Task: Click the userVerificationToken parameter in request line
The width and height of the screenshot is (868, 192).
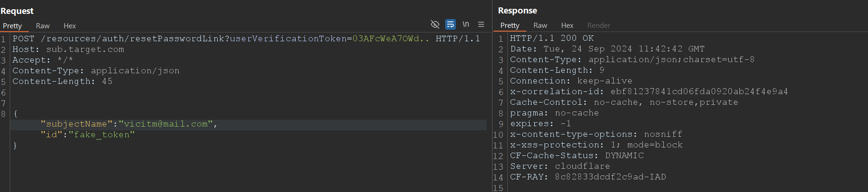Action: [288, 38]
